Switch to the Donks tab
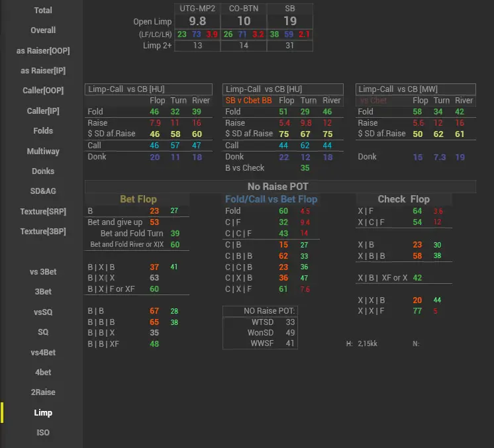 [43, 171]
